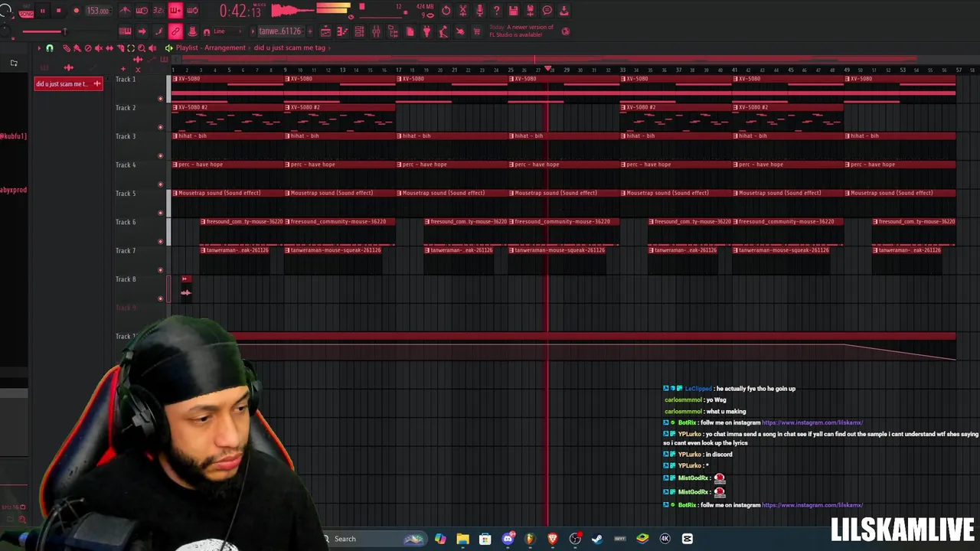Screen dimensions: 980x551
Task: Mute Track 1 with its dot switch
Action: tap(160, 99)
